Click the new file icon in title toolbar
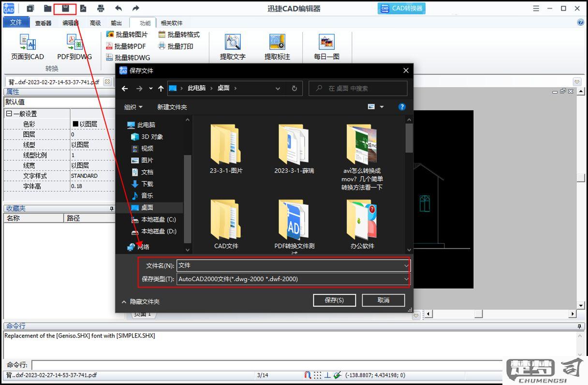 (x=30, y=8)
